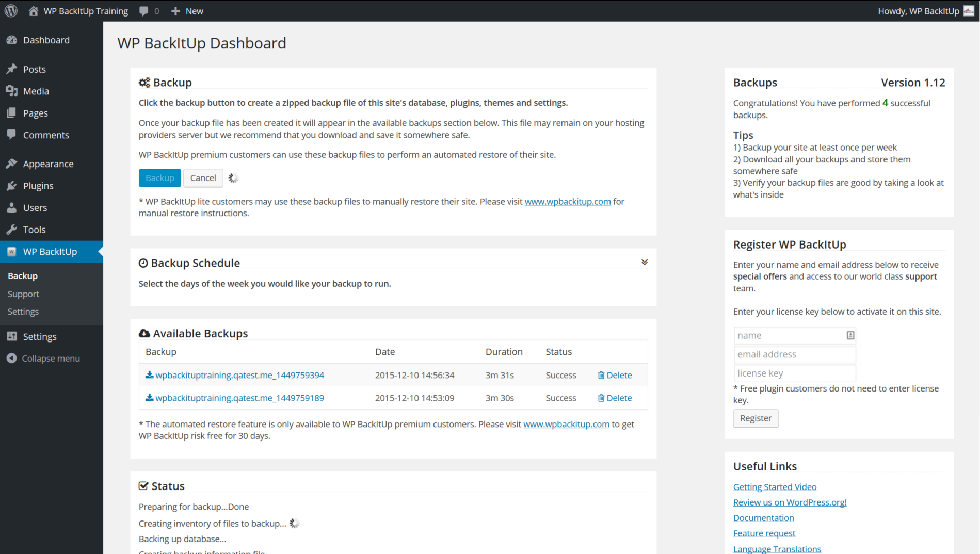Select the Support submenu item
The height and width of the screenshot is (554, 980).
23,294
